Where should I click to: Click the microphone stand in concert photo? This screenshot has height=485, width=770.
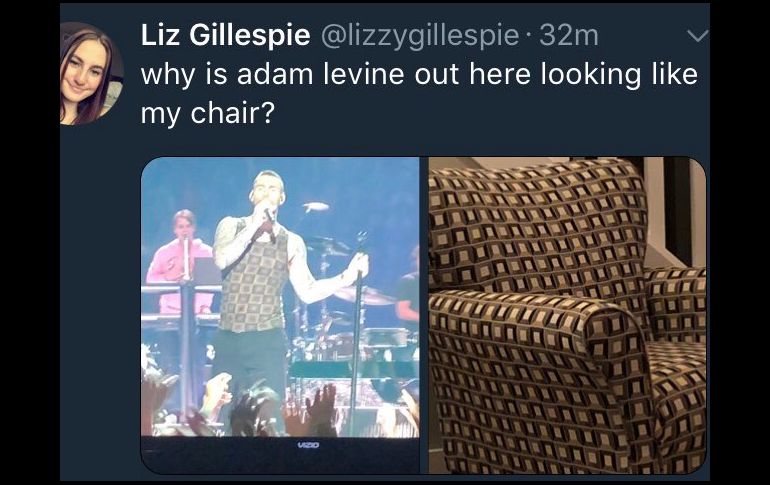coord(359,334)
